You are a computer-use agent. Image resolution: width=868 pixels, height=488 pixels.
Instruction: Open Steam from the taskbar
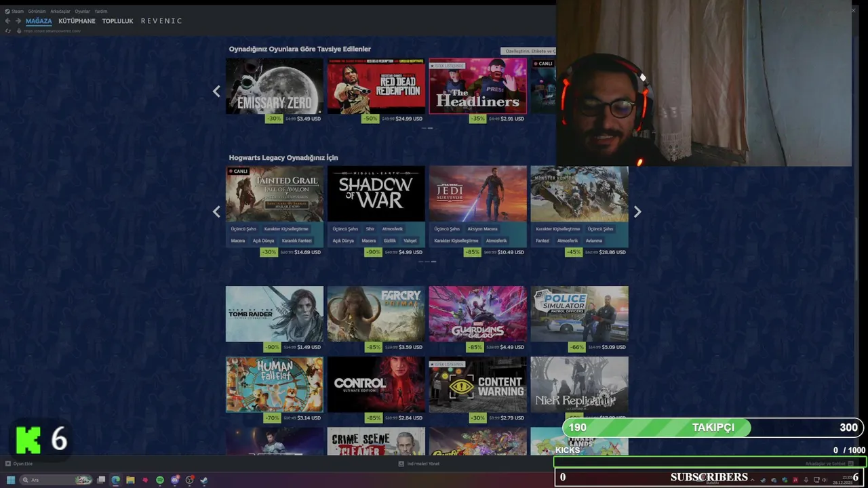(x=204, y=480)
